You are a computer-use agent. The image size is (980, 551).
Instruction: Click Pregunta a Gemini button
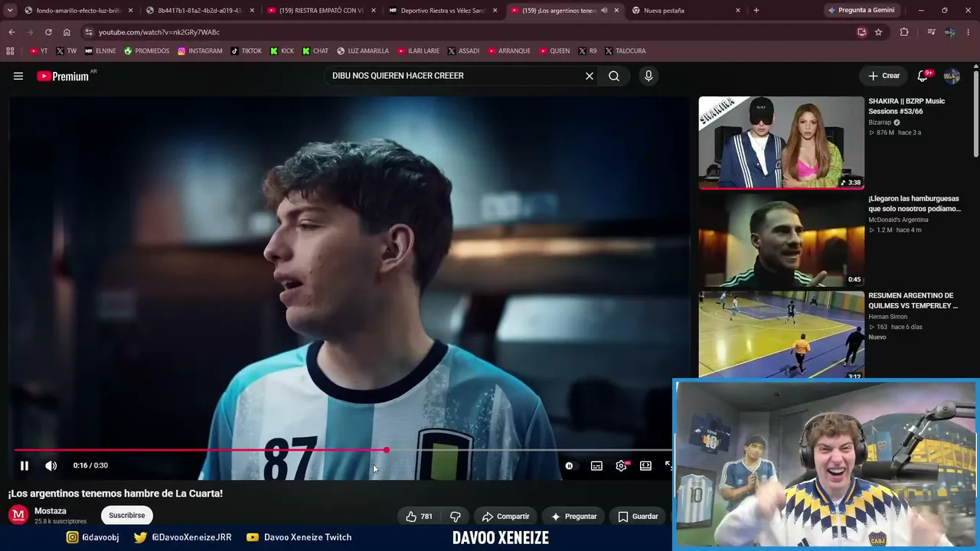pyautogui.click(x=861, y=11)
